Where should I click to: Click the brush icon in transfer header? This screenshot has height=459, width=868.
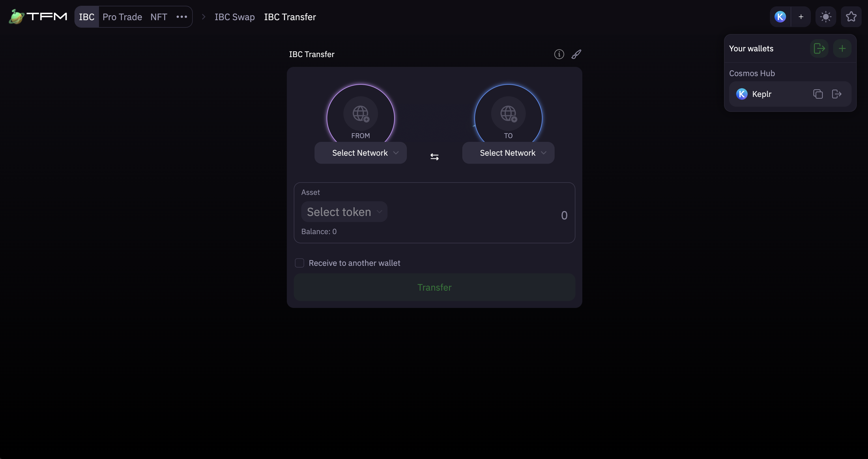[576, 54]
